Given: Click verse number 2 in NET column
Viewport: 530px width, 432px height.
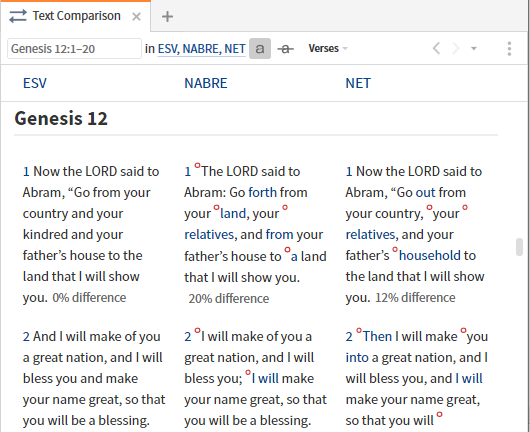Looking at the screenshot, I should [349, 337].
